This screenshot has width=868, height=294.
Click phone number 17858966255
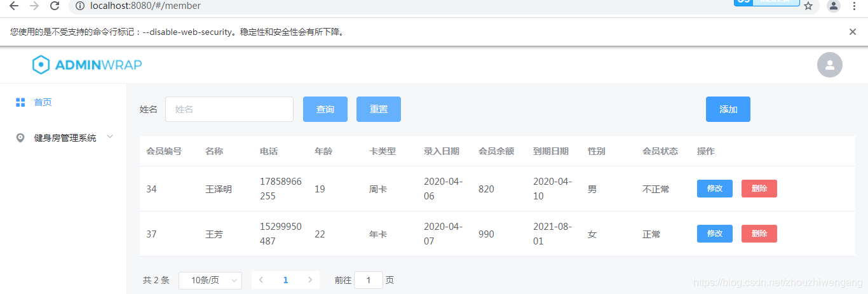pyautogui.click(x=281, y=189)
